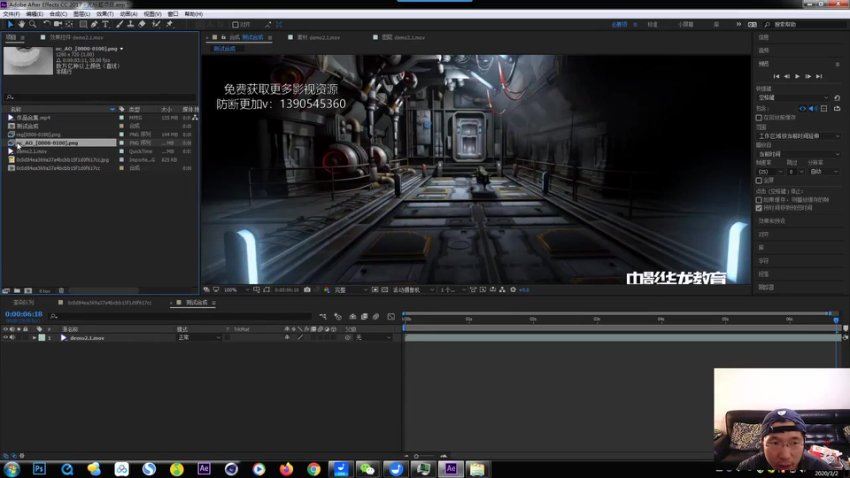Enable frame blending for timeline layers
The width and height of the screenshot is (850, 478).
[364, 316]
